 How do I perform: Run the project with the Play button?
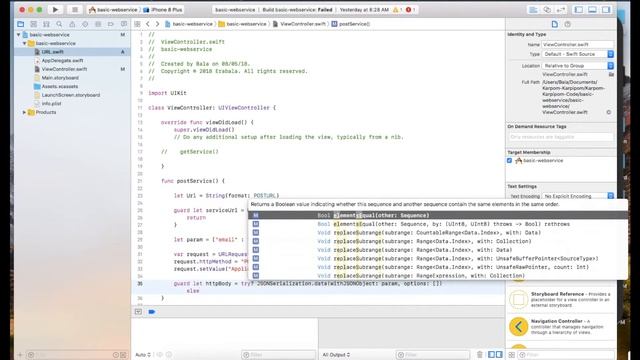tap(55, 9)
